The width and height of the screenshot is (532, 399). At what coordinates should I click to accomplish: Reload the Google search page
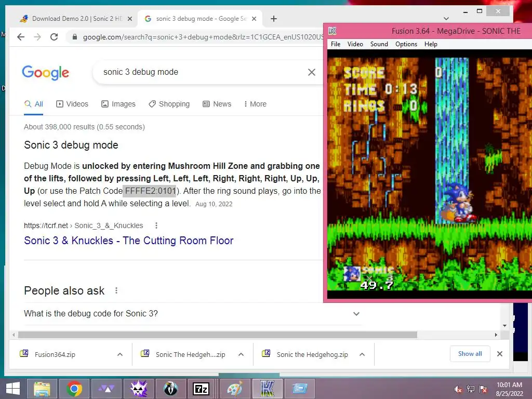pos(54,37)
